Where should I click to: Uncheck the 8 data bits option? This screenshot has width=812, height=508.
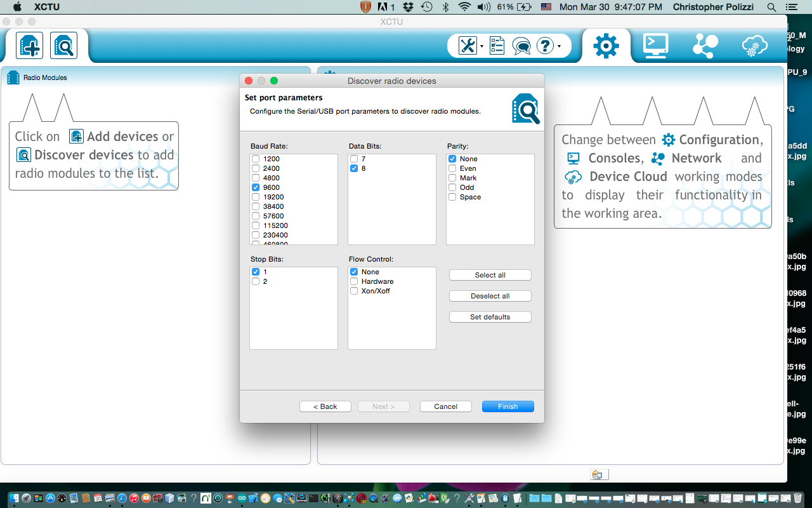[354, 168]
